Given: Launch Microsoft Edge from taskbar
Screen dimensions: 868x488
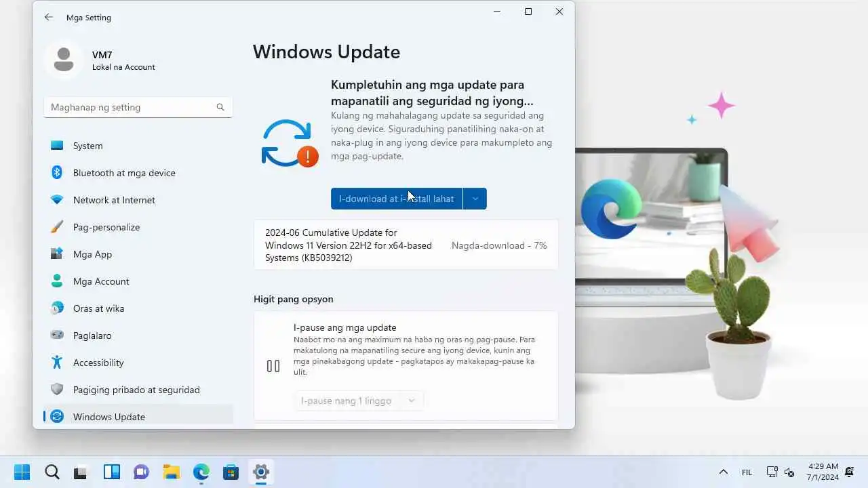Looking at the screenshot, I should click(201, 472).
